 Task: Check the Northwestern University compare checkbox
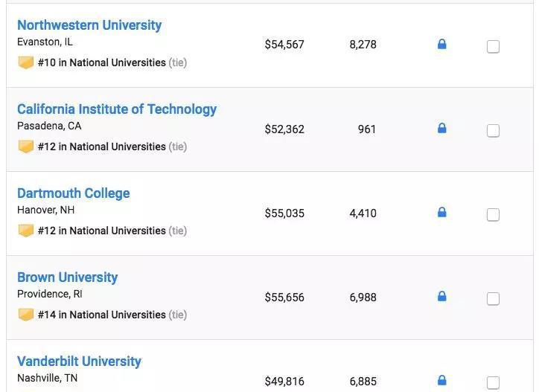point(493,47)
